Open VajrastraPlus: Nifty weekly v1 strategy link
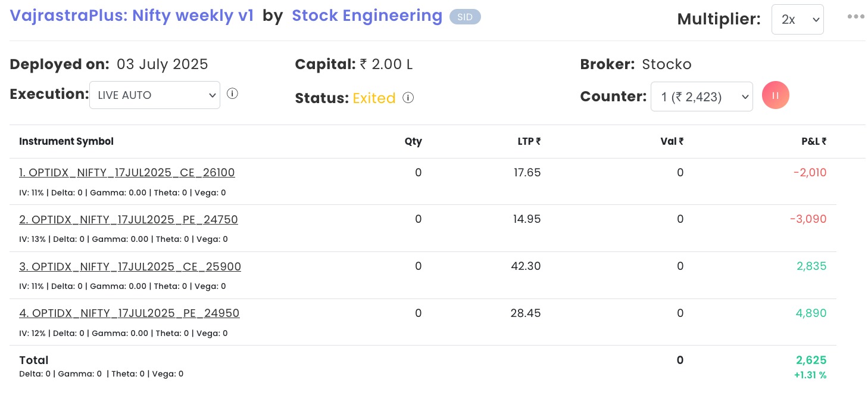Image resolution: width=868 pixels, height=398 pixels. 132,16
